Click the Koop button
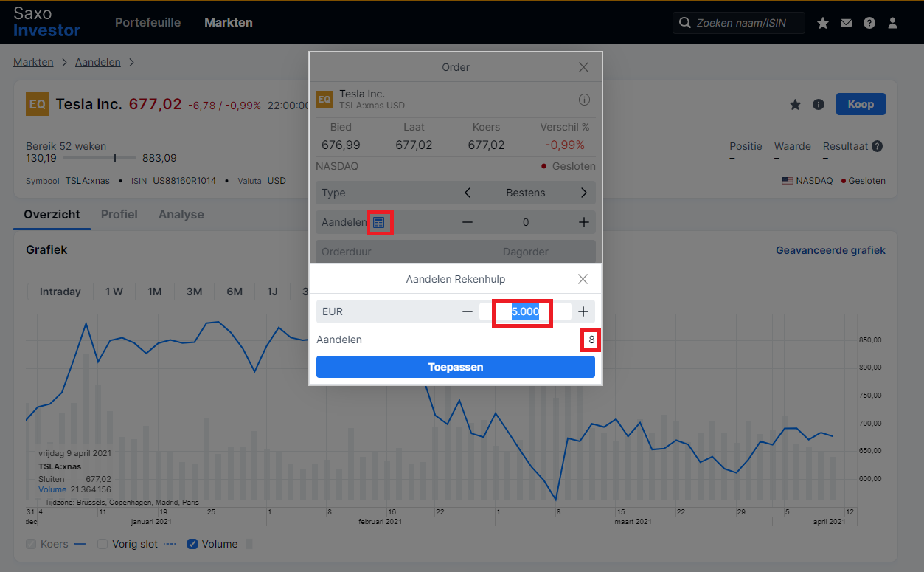 [x=861, y=104]
